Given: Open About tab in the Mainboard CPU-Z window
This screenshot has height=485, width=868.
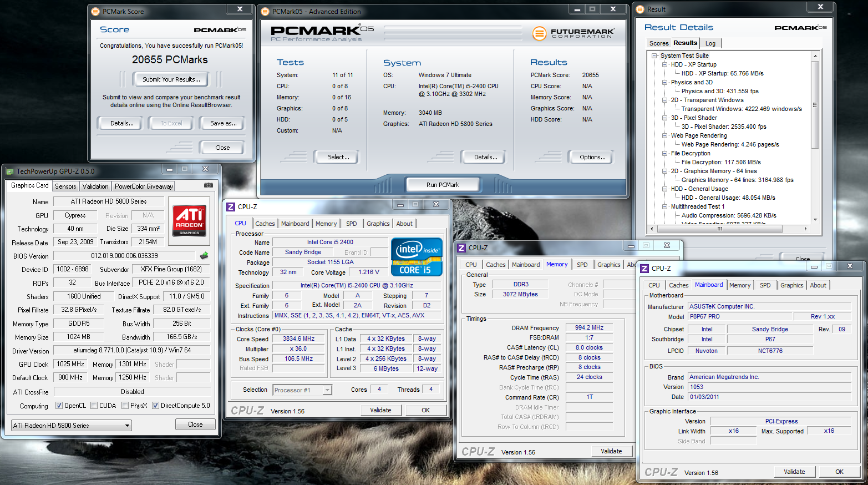Looking at the screenshot, I should (x=818, y=285).
